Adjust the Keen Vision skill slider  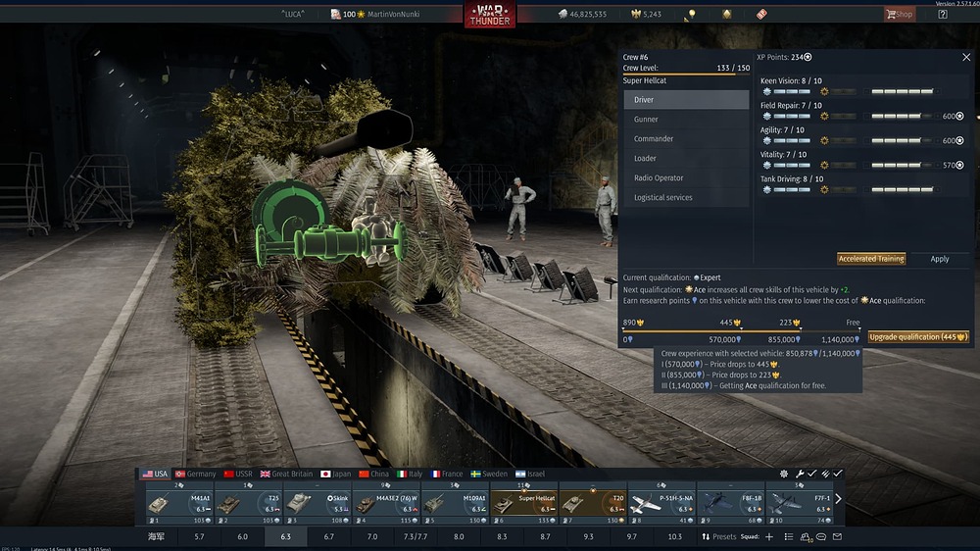pyautogui.click(x=902, y=91)
